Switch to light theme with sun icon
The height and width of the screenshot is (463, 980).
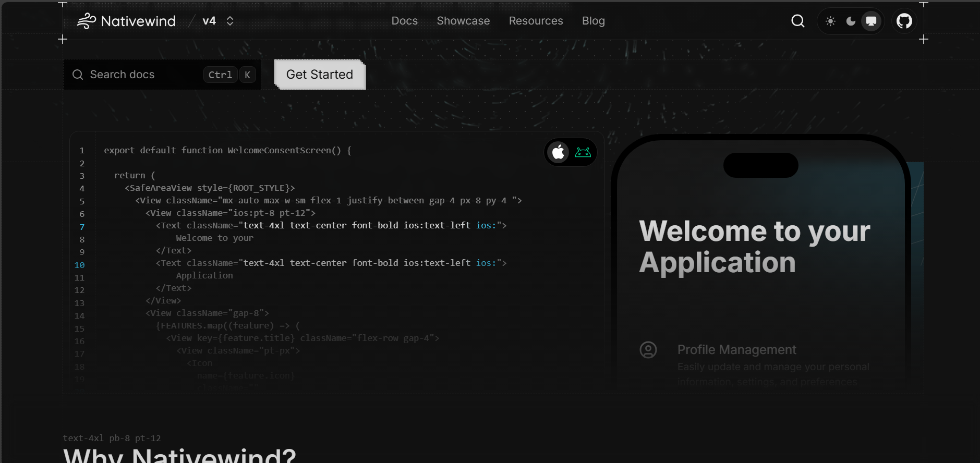click(830, 21)
